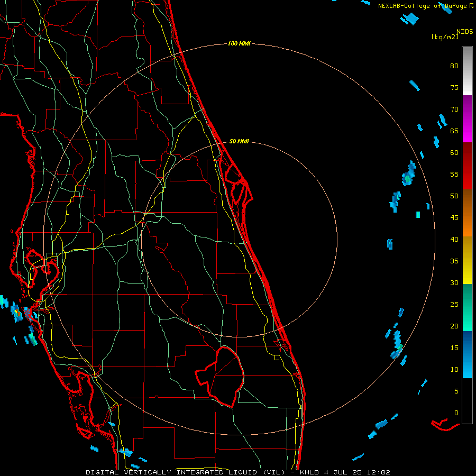Click the yellow segment of the color bar
Screen dimensions: 476x476
467,260
